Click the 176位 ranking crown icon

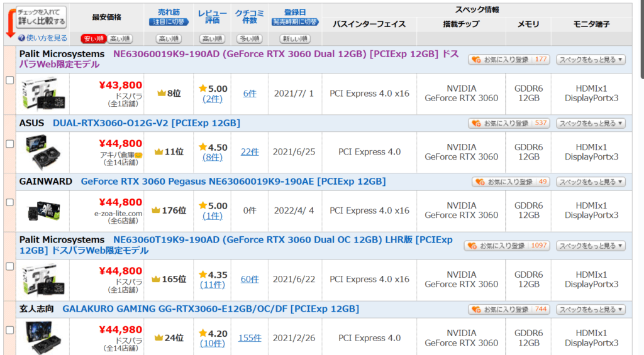tap(156, 210)
